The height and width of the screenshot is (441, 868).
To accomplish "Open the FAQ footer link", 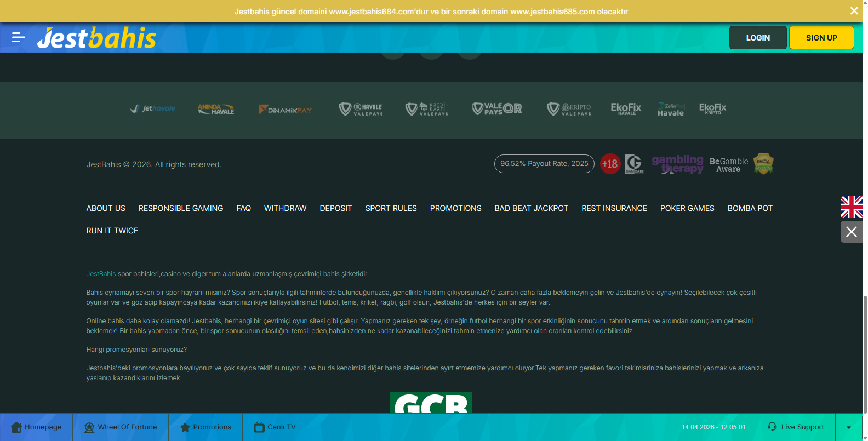I will click(244, 208).
